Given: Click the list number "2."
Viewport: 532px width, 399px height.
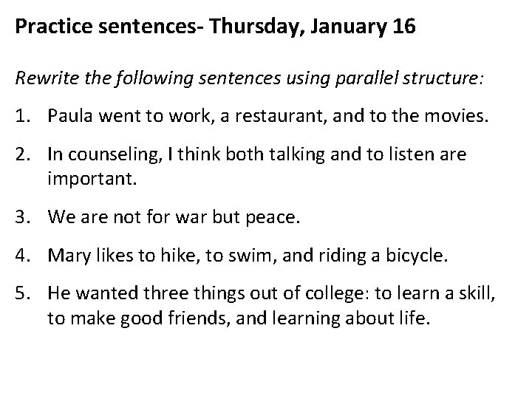Looking at the screenshot, I should click(27, 154).
